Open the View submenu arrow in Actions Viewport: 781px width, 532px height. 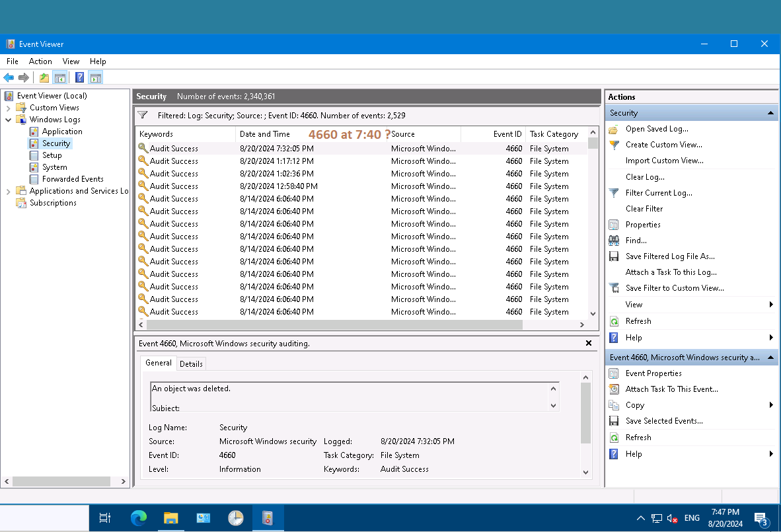tap(771, 305)
